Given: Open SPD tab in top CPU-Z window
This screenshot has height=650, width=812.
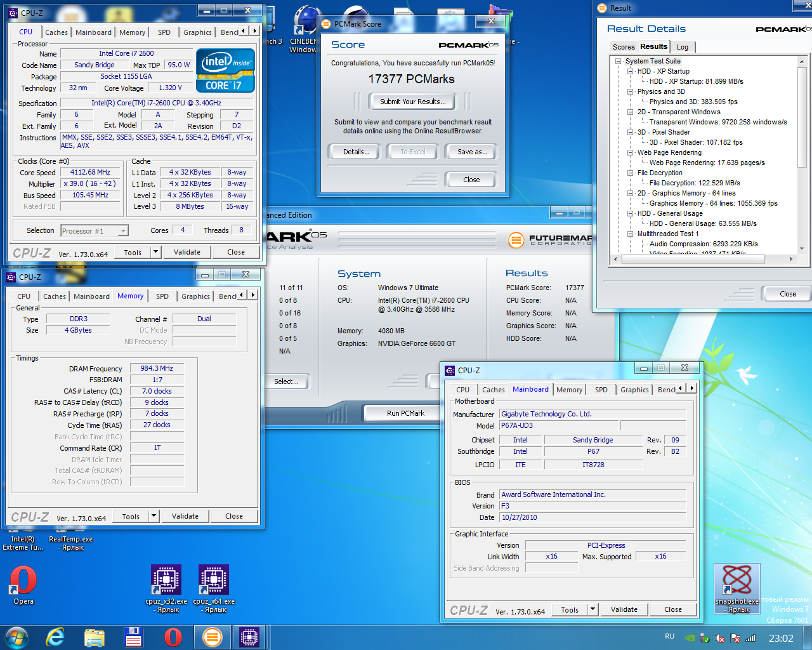Looking at the screenshot, I should (164, 32).
